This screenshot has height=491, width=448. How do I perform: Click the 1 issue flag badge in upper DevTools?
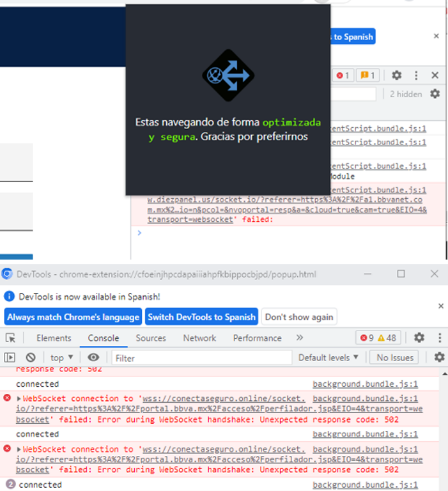(x=367, y=75)
